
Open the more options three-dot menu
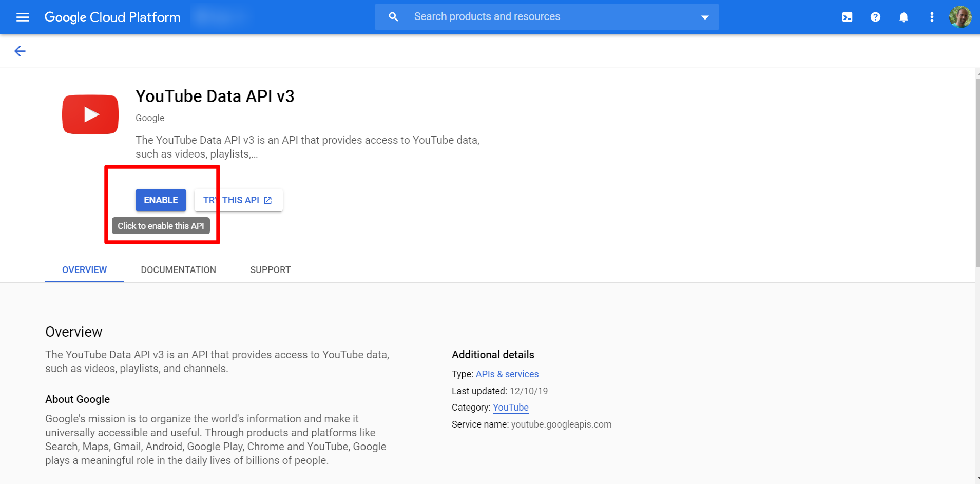931,17
